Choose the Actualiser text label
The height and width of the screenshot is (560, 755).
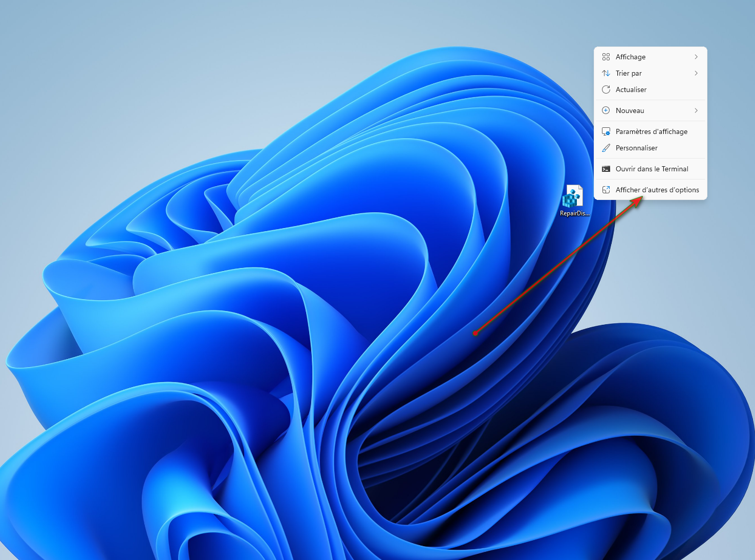(x=631, y=89)
